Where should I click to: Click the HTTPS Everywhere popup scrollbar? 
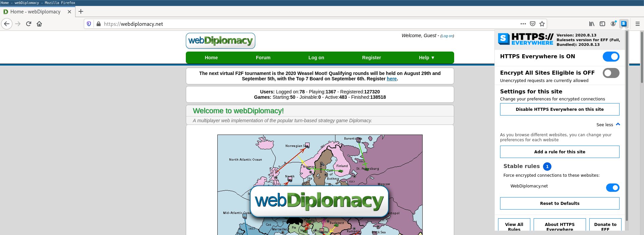[x=627, y=126]
